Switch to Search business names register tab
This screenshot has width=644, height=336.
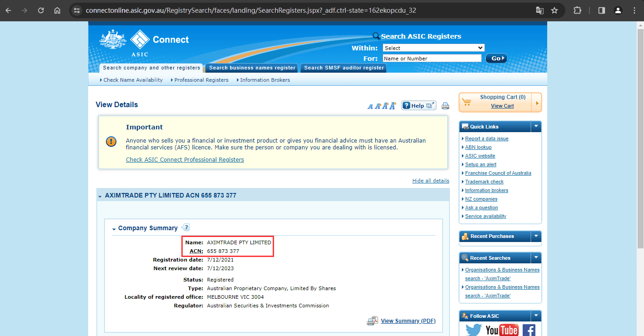pos(252,68)
